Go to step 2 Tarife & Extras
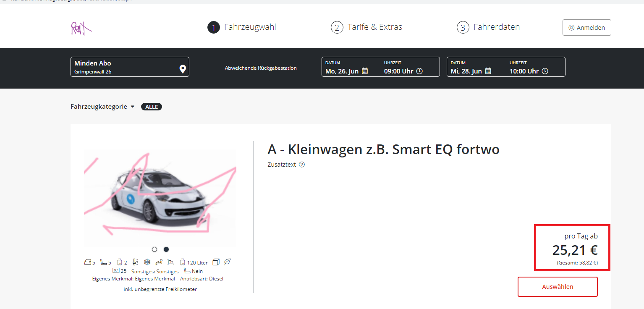 367,27
